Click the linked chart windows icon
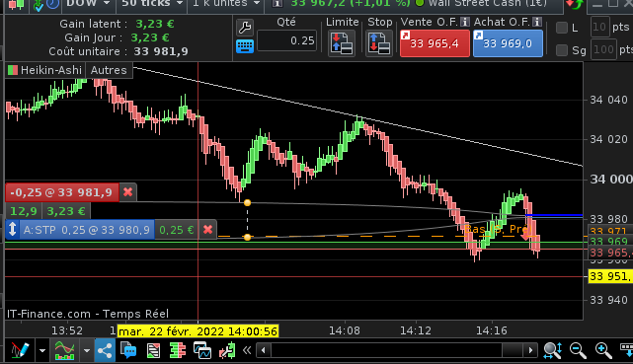 click(x=201, y=350)
